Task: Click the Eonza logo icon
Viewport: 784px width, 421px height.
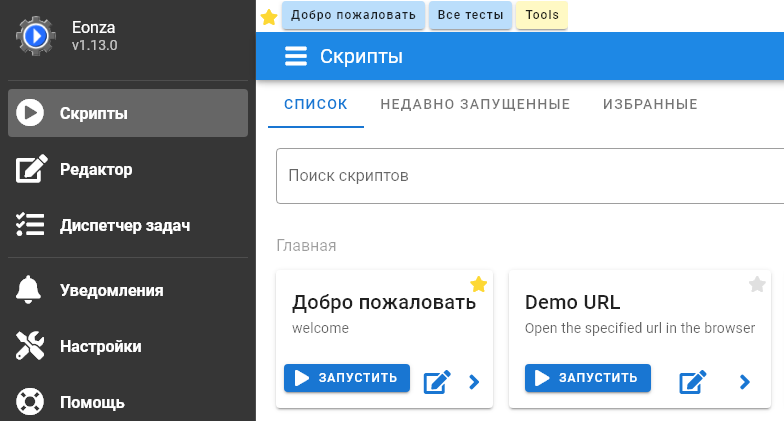Action: 35,36
